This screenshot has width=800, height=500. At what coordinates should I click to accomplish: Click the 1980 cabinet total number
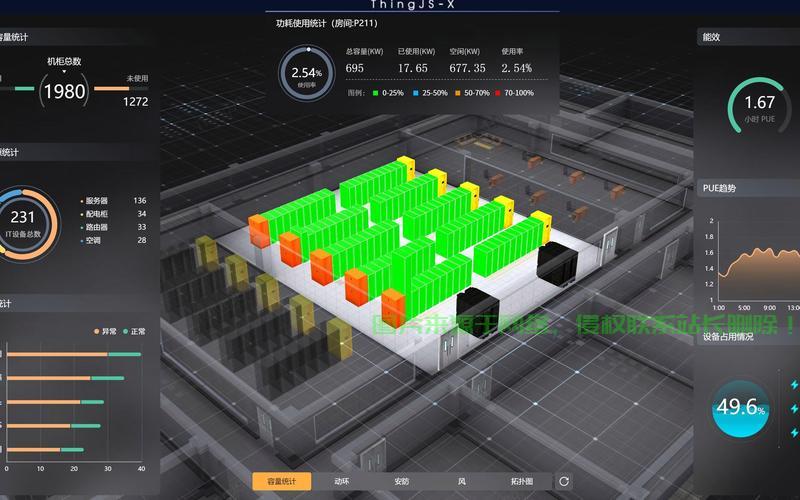coord(64,91)
